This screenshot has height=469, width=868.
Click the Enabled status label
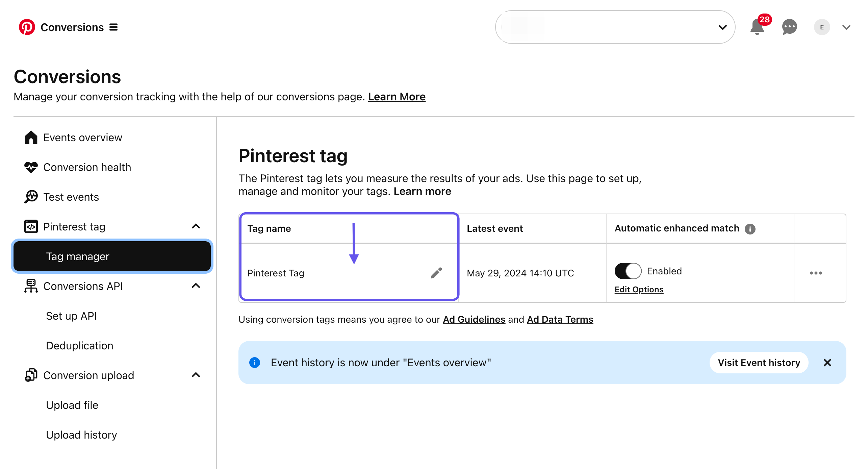coord(664,271)
